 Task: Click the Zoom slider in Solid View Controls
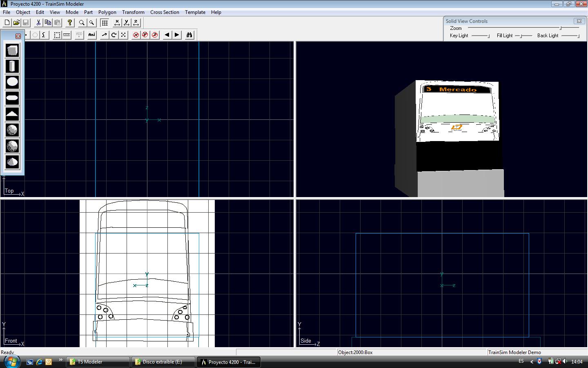(x=560, y=28)
